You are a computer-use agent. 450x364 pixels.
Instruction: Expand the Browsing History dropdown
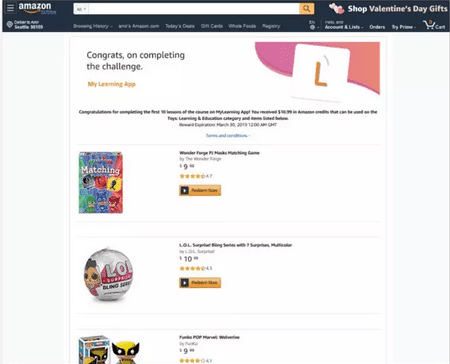tap(93, 26)
